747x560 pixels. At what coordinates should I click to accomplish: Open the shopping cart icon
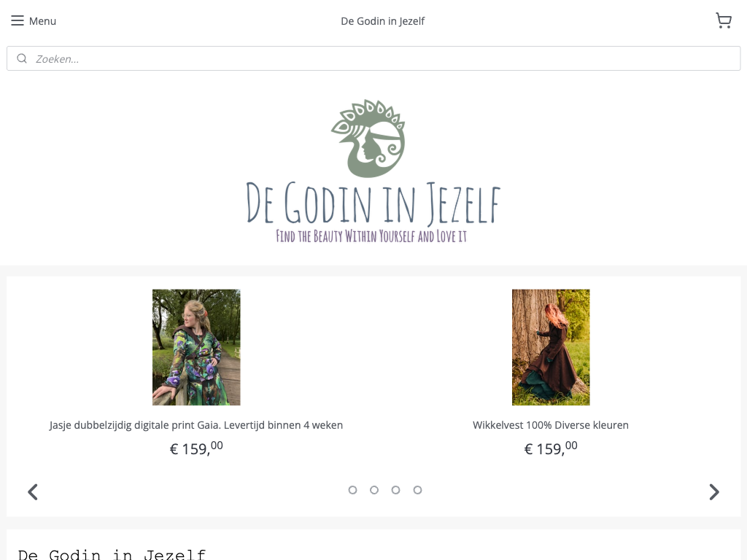(724, 20)
